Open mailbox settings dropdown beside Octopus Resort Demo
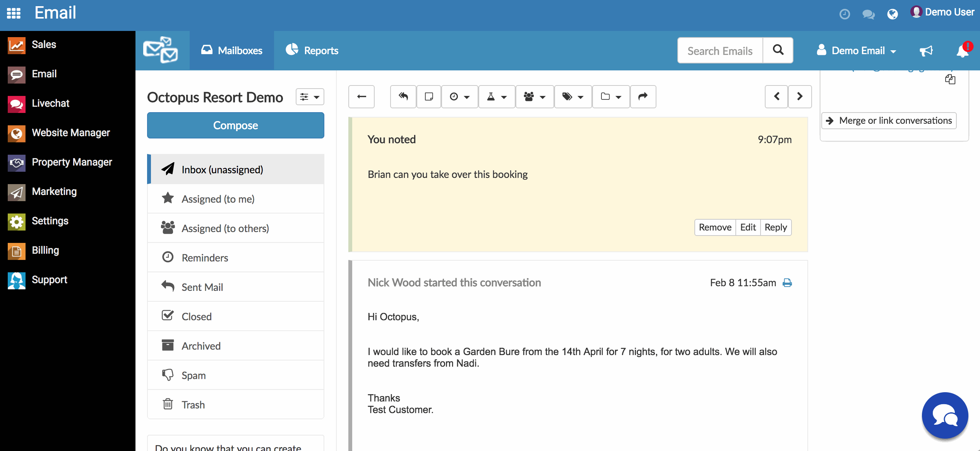 tap(310, 97)
